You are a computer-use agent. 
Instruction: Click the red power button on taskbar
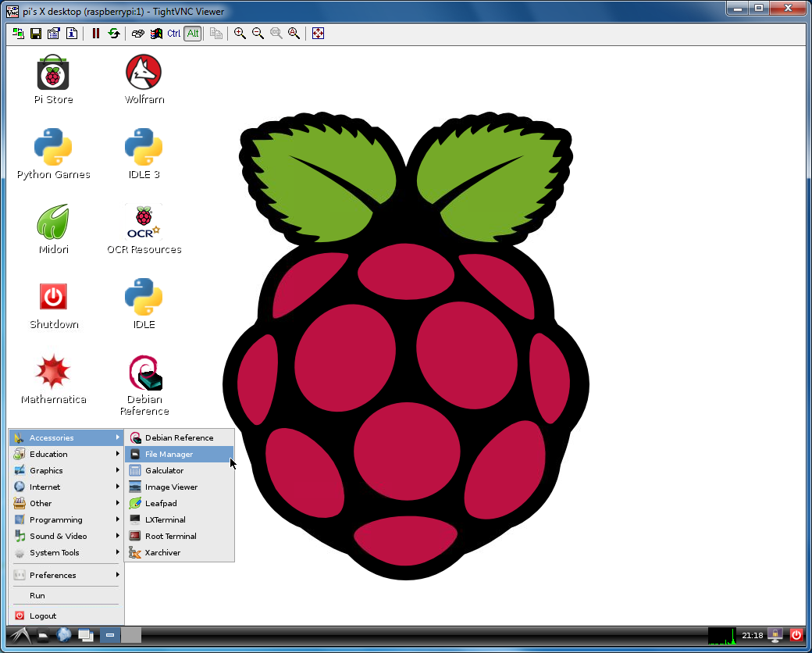point(796,635)
